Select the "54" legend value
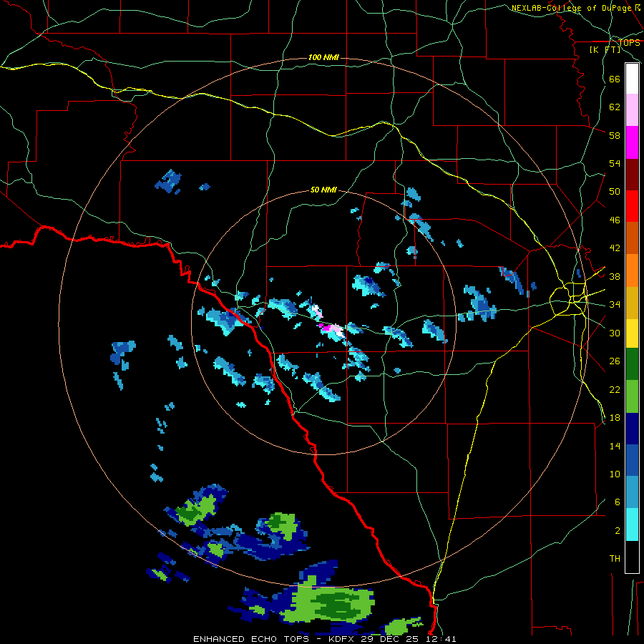The image size is (644, 644). 615,163
